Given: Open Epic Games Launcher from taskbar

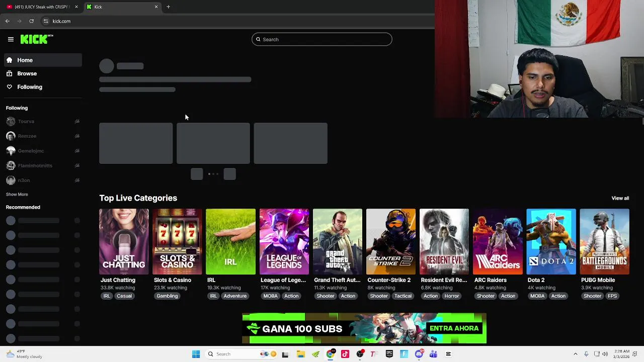Looking at the screenshot, I should pos(389,354).
